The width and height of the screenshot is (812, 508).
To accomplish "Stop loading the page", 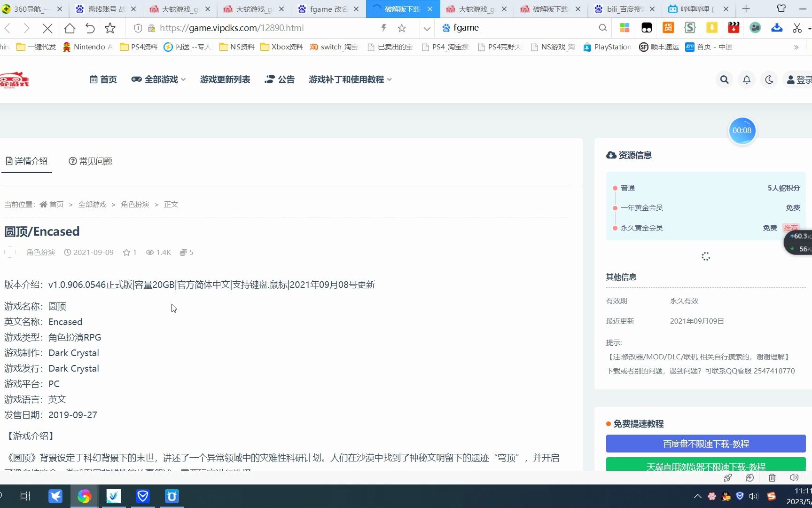I will tap(47, 28).
